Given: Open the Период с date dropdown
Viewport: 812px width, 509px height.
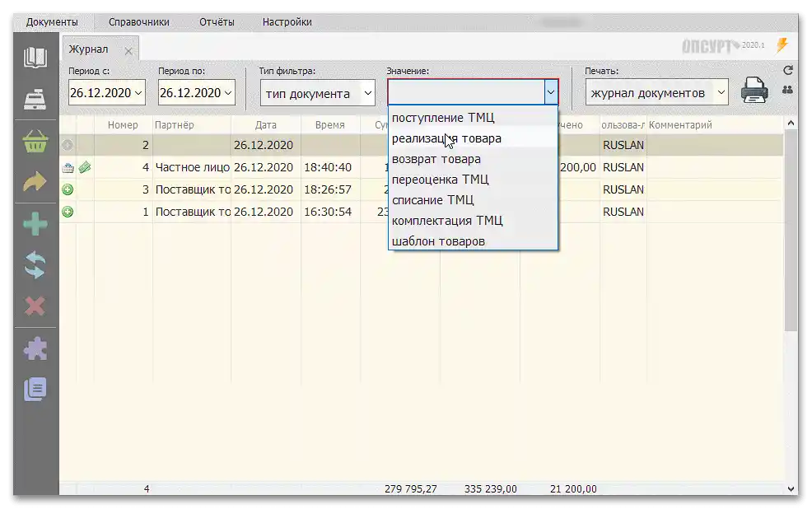Looking at the screenshot, I should click(x=138, y=93).
